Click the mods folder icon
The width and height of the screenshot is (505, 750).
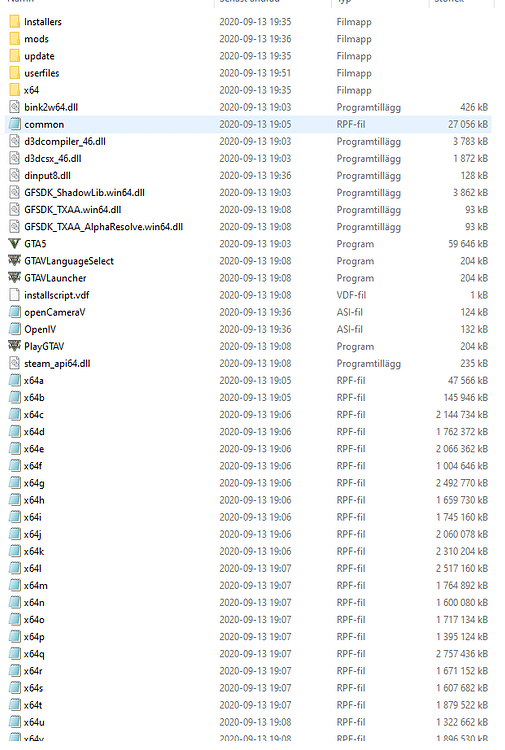[15, 39]
